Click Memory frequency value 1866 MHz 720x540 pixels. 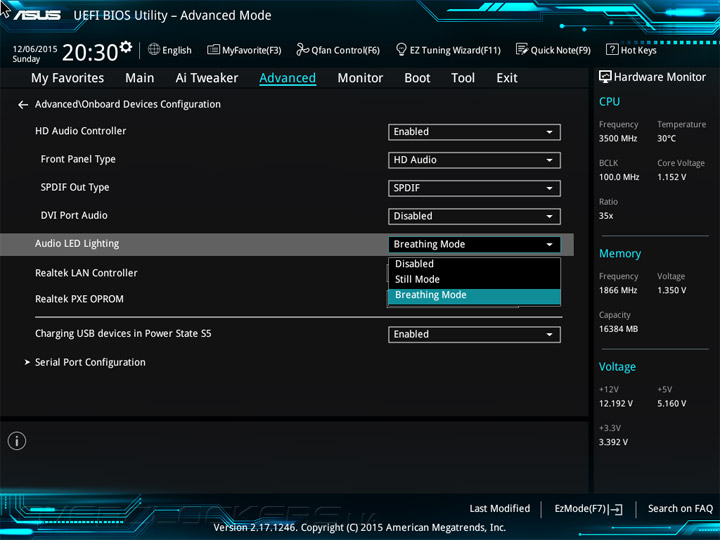click(x=618, y=290)
